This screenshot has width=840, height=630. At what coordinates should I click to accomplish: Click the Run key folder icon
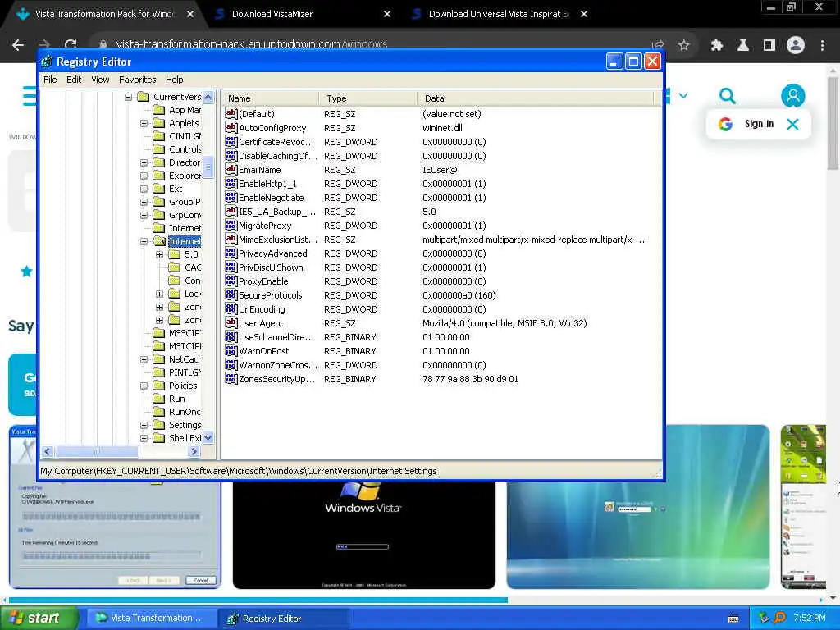158,398
